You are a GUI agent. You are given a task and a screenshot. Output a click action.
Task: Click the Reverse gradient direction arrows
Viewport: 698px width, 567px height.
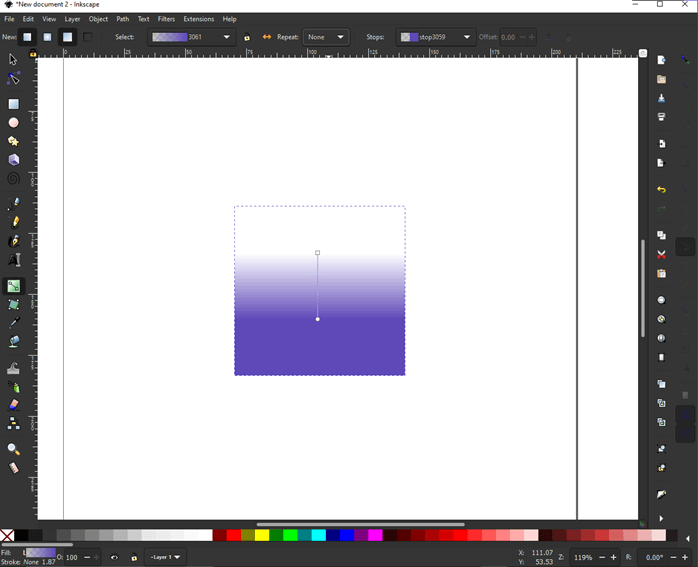click(267, 37)
